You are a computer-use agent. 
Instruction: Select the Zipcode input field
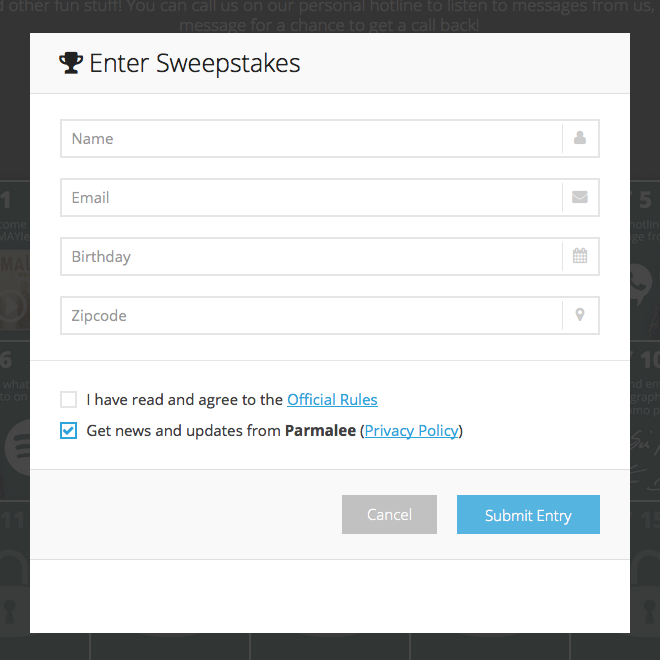(311, 315)
